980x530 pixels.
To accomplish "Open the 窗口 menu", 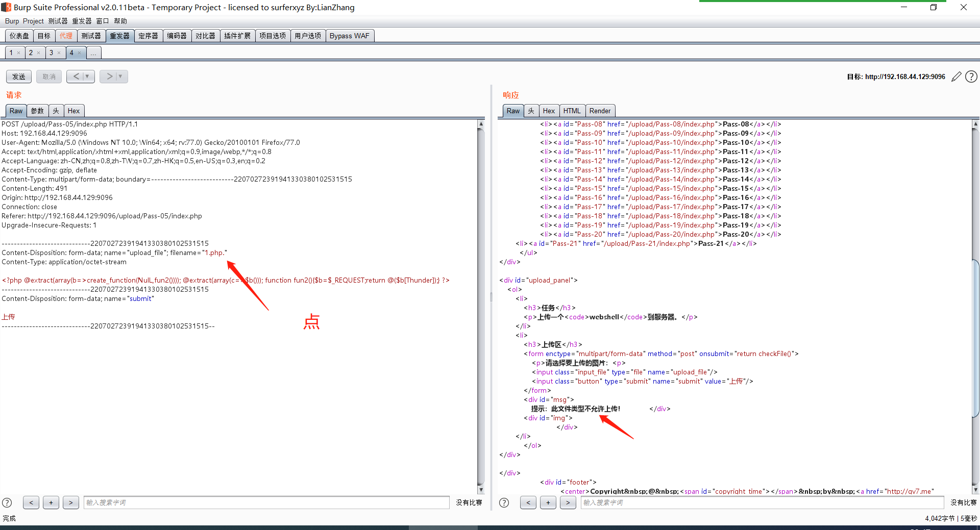I will tap(103, 21).
